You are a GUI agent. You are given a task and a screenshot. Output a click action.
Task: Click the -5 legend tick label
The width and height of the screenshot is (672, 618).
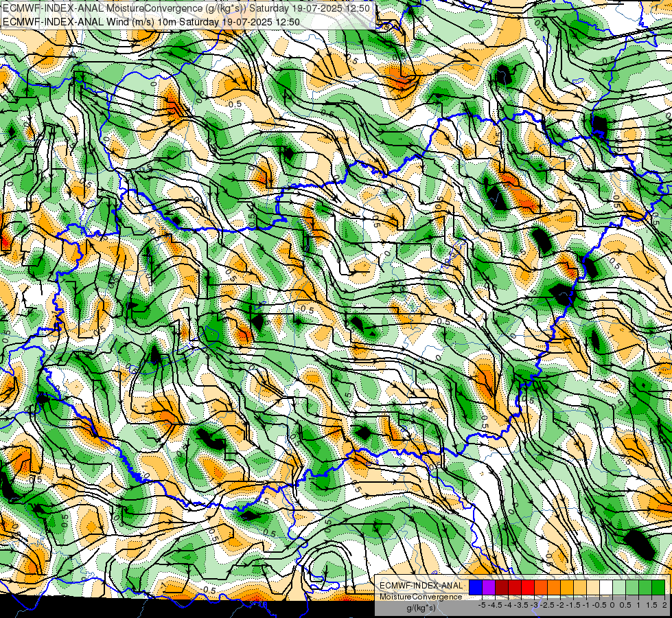tap(482, 605)
